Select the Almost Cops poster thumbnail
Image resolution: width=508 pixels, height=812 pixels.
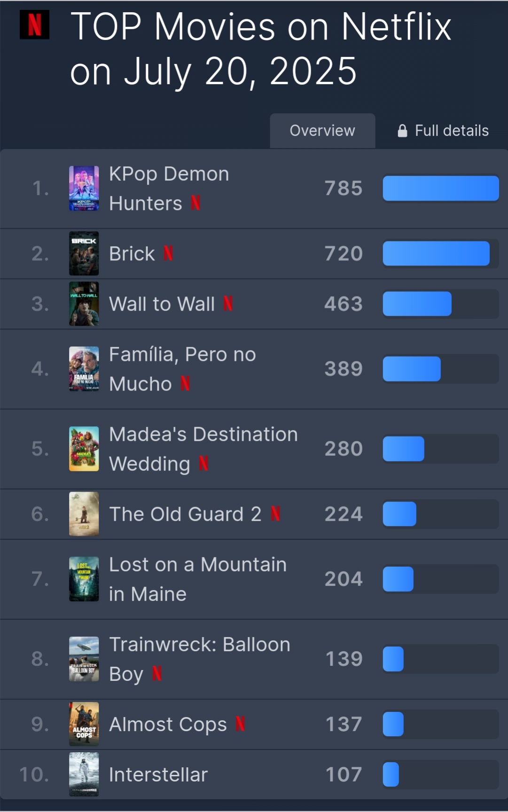[84, 724]
